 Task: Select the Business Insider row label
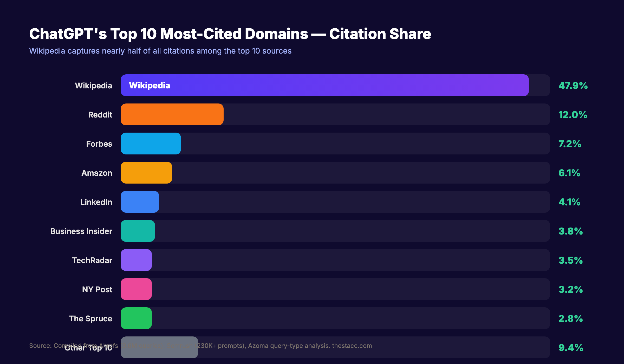81,231
